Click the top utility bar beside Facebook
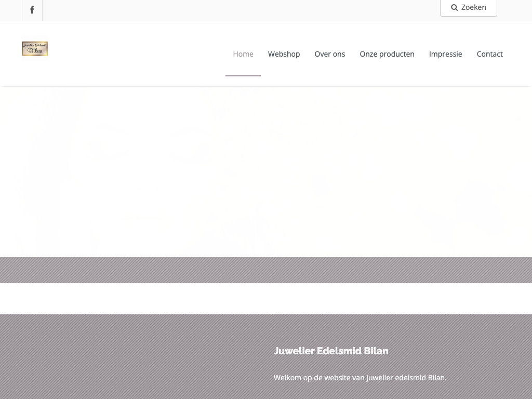Image resolution: width=532 pixels, height=399 pixels. coord(234,10)
